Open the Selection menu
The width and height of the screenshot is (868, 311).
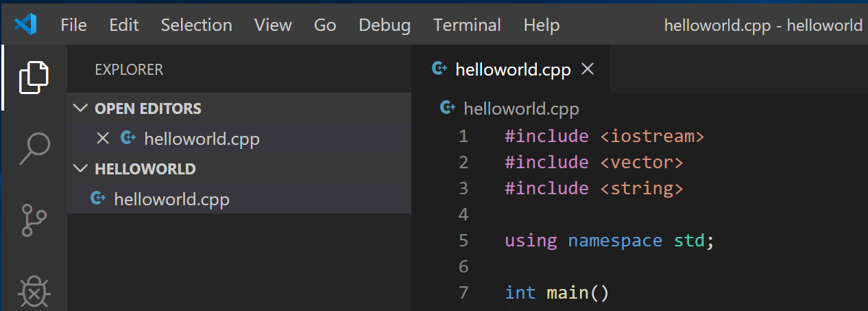point(196,25)
